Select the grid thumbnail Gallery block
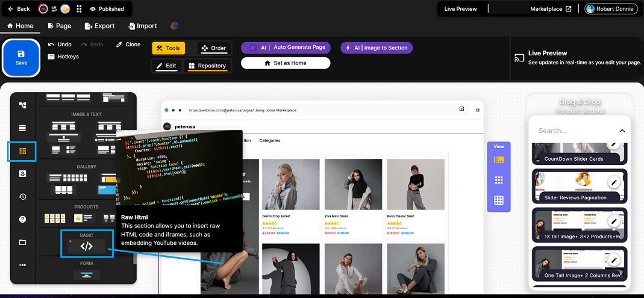This screenshot has width=644, height=298. 67,178
